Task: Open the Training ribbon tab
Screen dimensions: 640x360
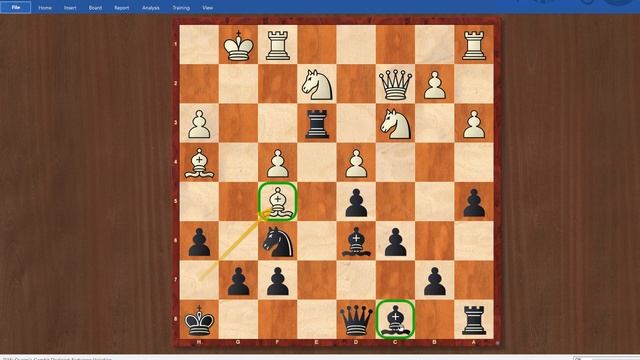Action: click(181, 8)
